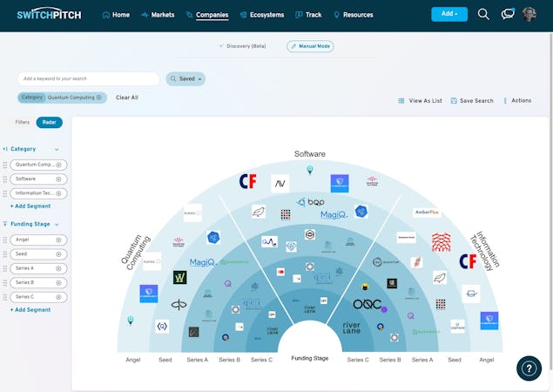Select the MagiQ logo in Quantum Computing segment

[x=203, y=262]
